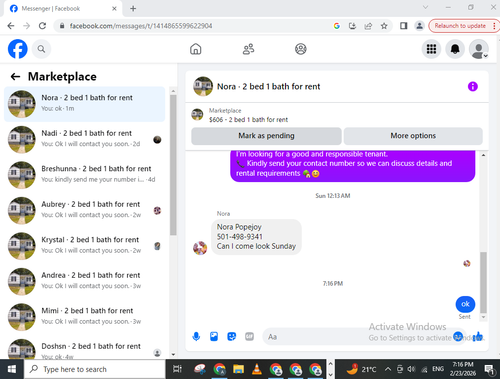Click More options button

(x=413, y=136)
